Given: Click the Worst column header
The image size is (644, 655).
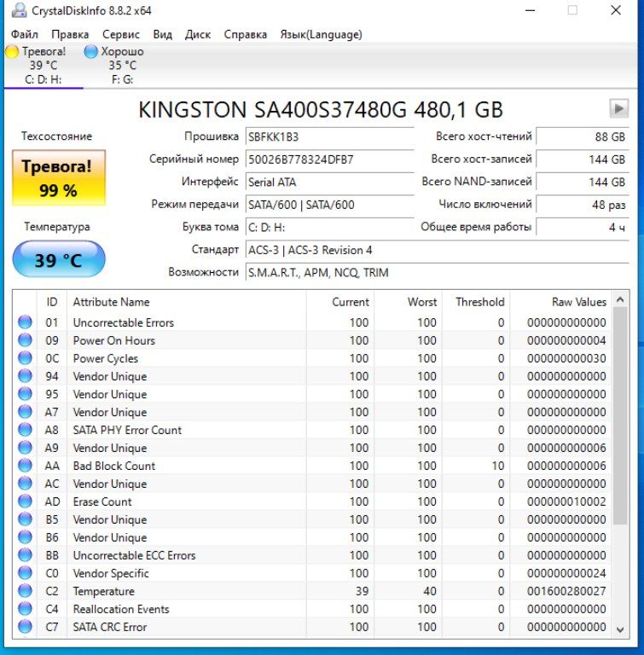Looking at the screenshot, I should [408, 302].
